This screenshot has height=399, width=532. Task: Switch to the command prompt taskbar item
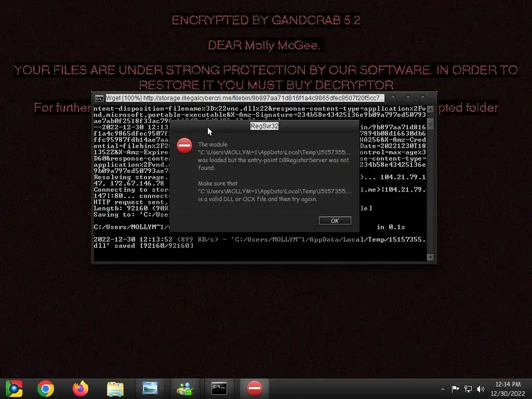pos(219,389)
